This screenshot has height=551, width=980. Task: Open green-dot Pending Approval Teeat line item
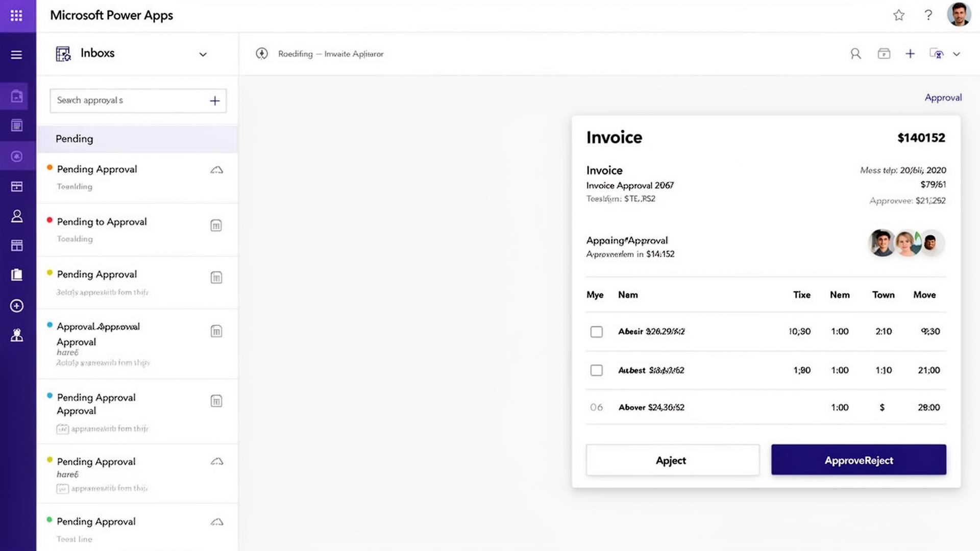[137, 528]
